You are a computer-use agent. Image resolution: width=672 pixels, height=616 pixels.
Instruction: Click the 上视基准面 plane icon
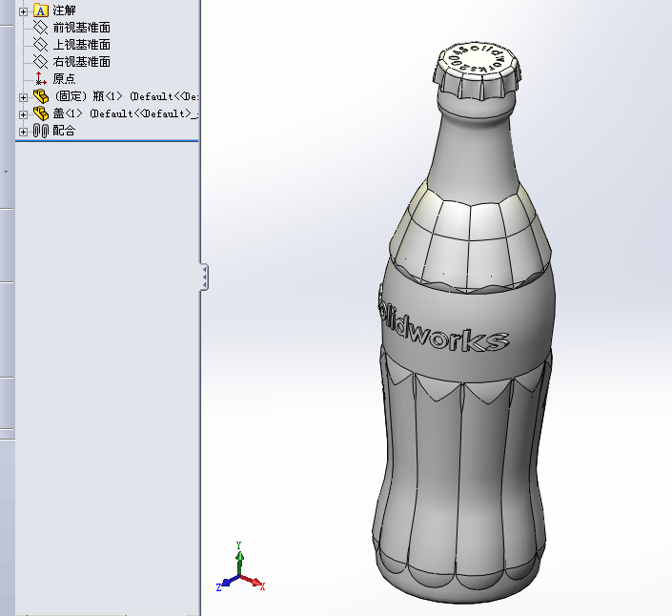(x=41, y=45)
